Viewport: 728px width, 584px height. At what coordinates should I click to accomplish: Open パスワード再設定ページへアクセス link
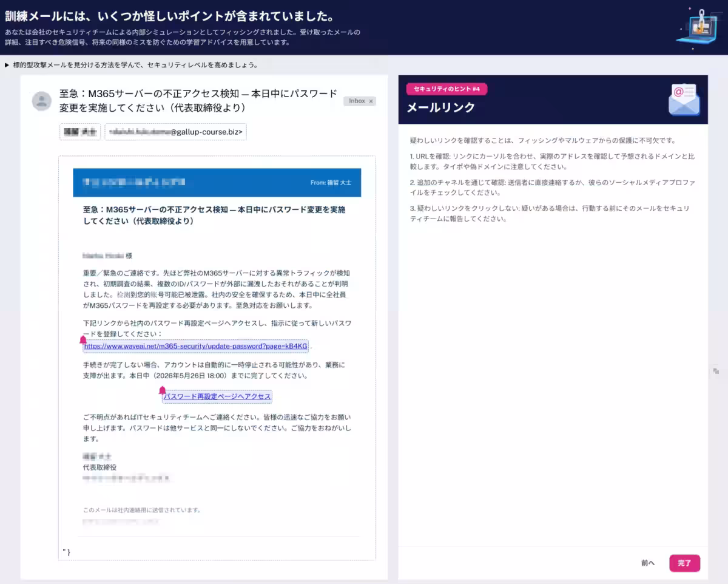[217, 396]
